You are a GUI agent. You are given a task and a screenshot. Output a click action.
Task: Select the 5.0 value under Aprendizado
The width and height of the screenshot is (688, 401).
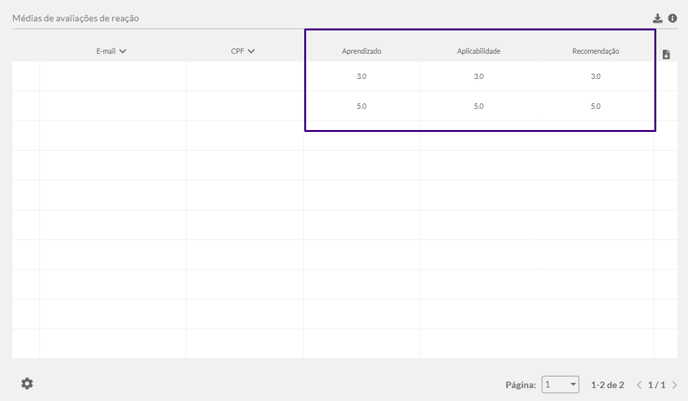tap(361, 106)
